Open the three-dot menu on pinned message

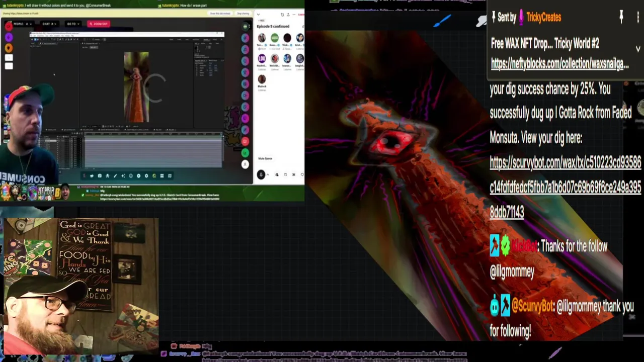[x=637, y=18]
